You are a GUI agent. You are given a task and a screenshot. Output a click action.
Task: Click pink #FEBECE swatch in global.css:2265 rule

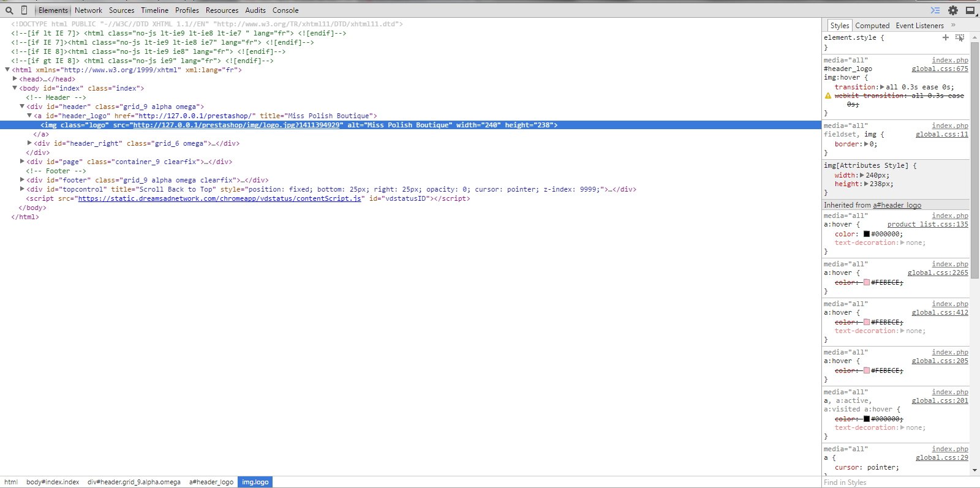pos(867,282)
